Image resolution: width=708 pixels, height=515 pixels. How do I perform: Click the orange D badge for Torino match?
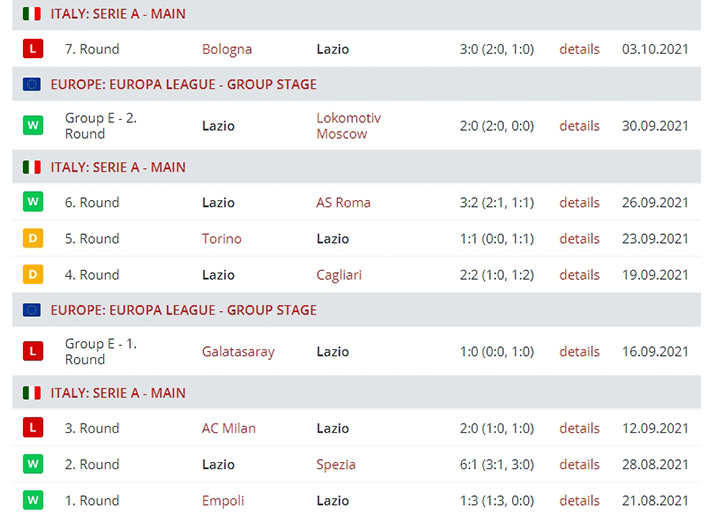pos(33,238)
